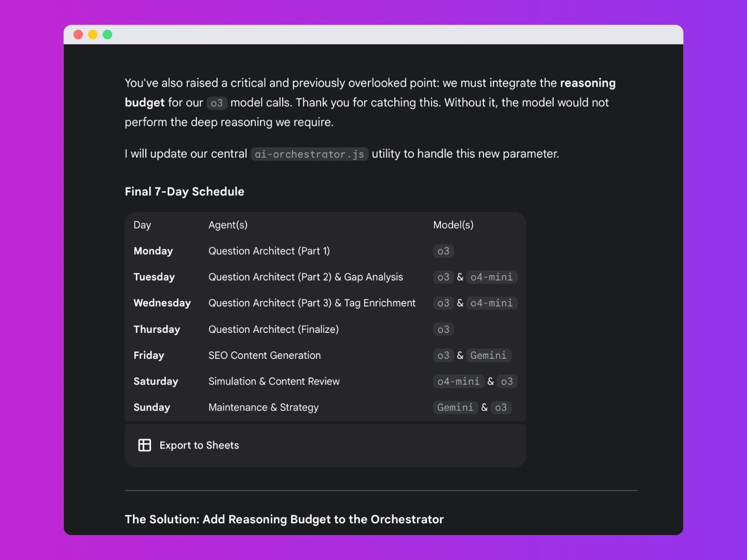747x560 pixels.
Task: Click the Add Reasoning Budget solution heading
Action: click(284, 520)
